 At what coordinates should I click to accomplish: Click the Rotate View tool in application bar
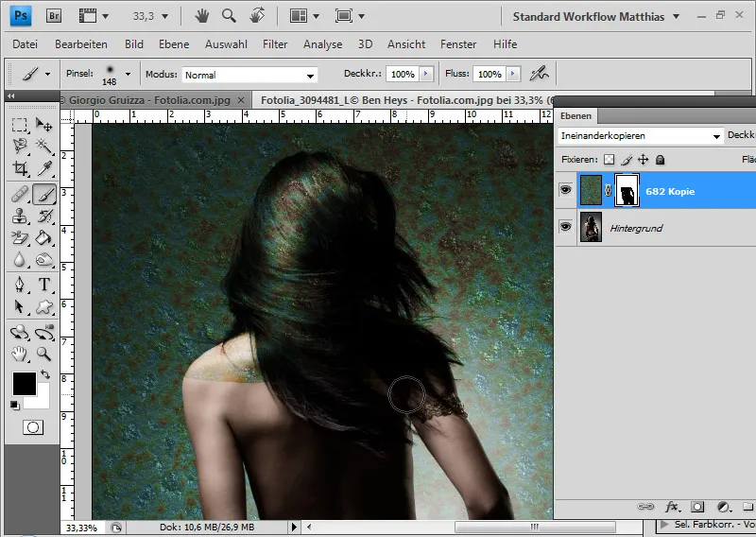tap(257, 16)
